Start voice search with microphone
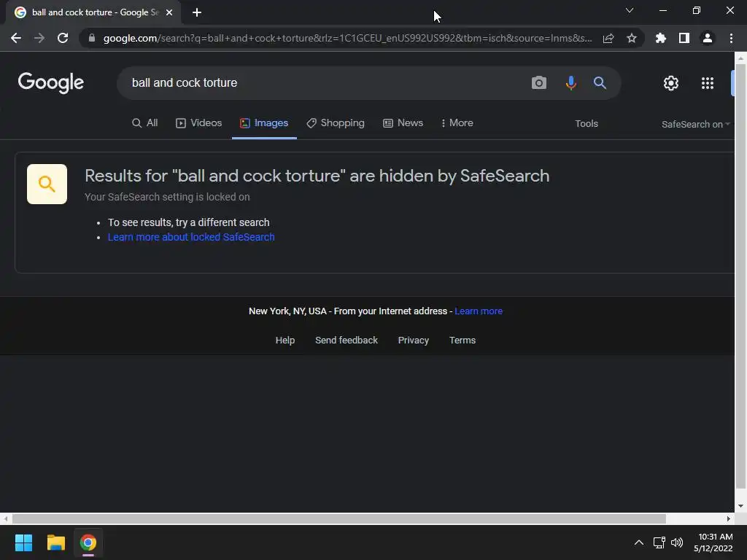 point(570,83)
